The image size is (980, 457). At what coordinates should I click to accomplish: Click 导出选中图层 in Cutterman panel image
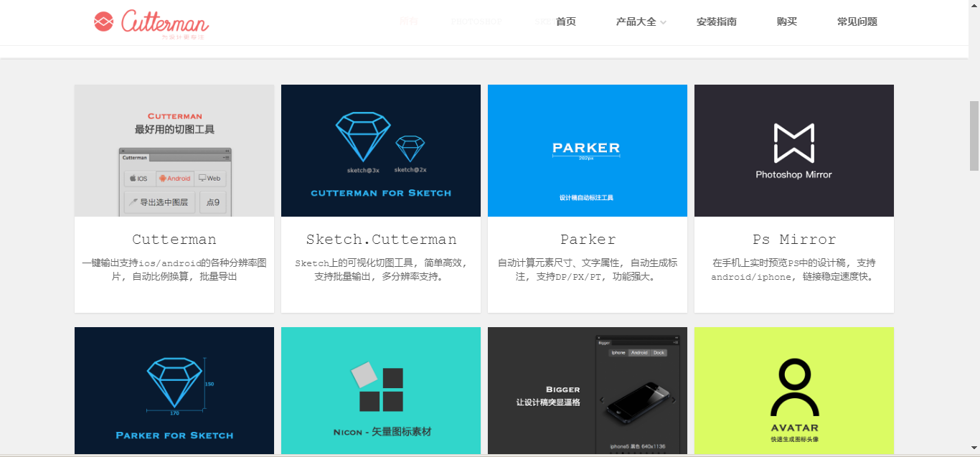pos(159,202)
